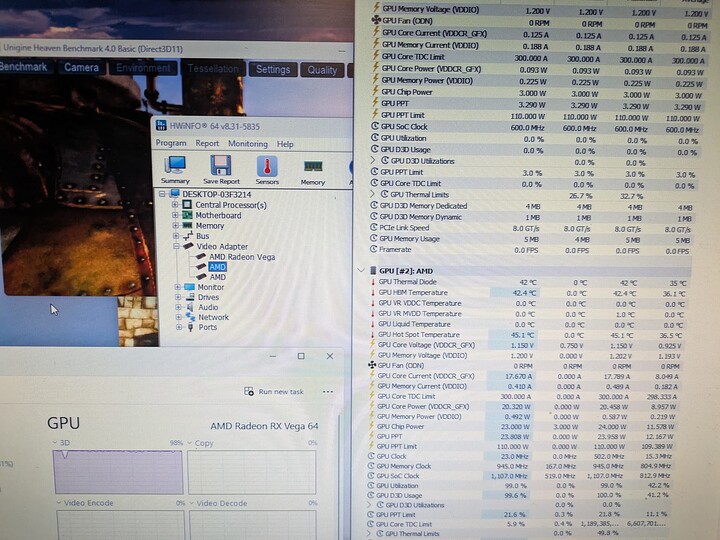
Task: Expand the Central Processor(s) tree node
Action: click(175, 205)
